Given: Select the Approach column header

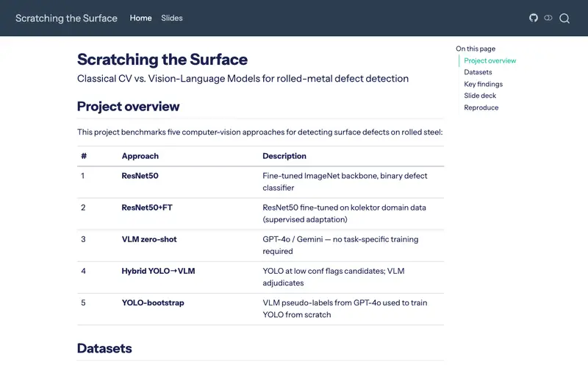Looking at the screenshot, I should pos(140,156).
